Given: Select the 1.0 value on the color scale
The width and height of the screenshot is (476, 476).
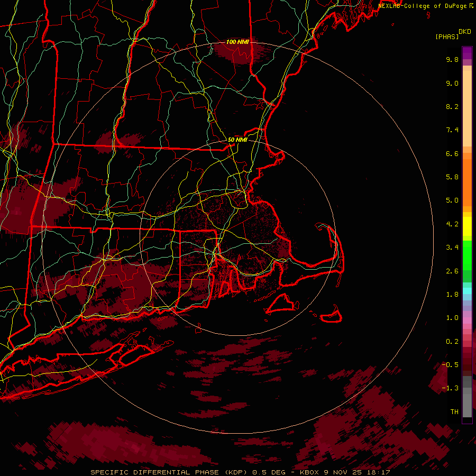Looking at the screenshot, I should (452, 318).
